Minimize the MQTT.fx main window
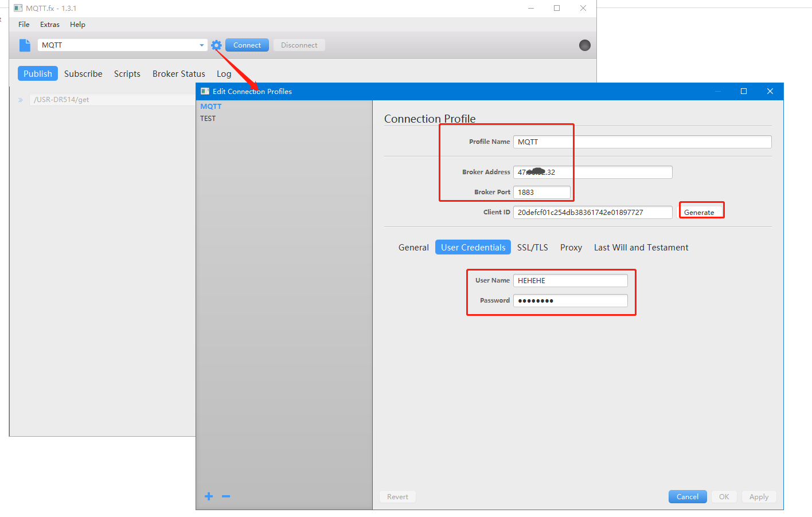Image resolution: width=812 pixels, height=517 pixels. (x=531, y=8)
